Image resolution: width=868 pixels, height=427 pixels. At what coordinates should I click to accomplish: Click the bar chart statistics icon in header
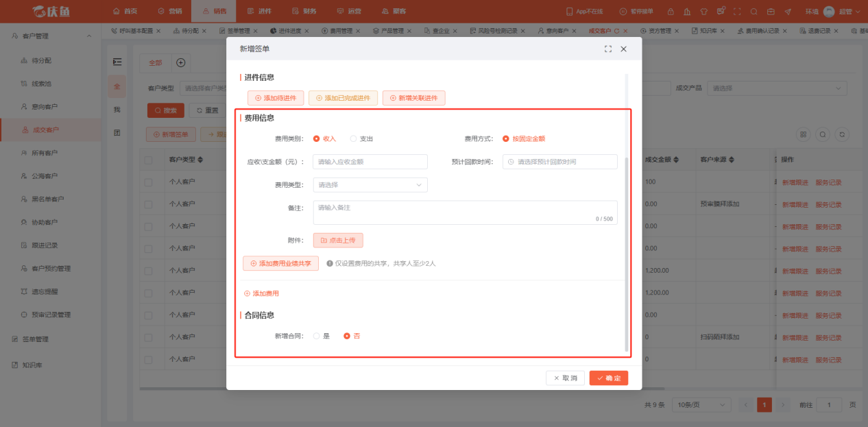click(686, 12)
